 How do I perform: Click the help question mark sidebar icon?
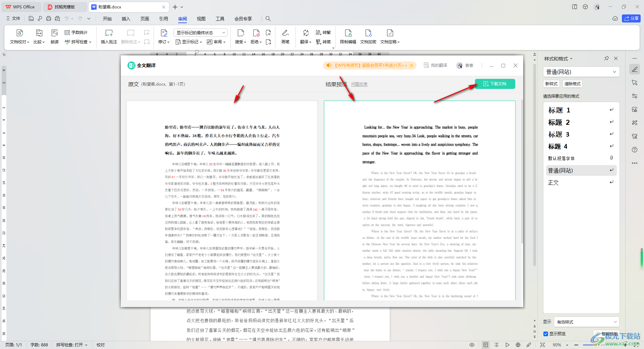pyautogui.click(x=635, y=150)
